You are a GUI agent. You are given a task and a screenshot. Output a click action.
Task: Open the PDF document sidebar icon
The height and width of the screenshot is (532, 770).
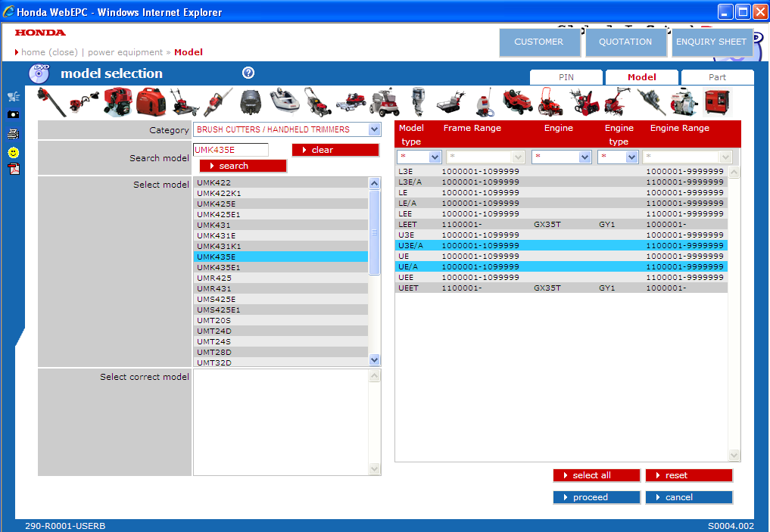point(14,169)
